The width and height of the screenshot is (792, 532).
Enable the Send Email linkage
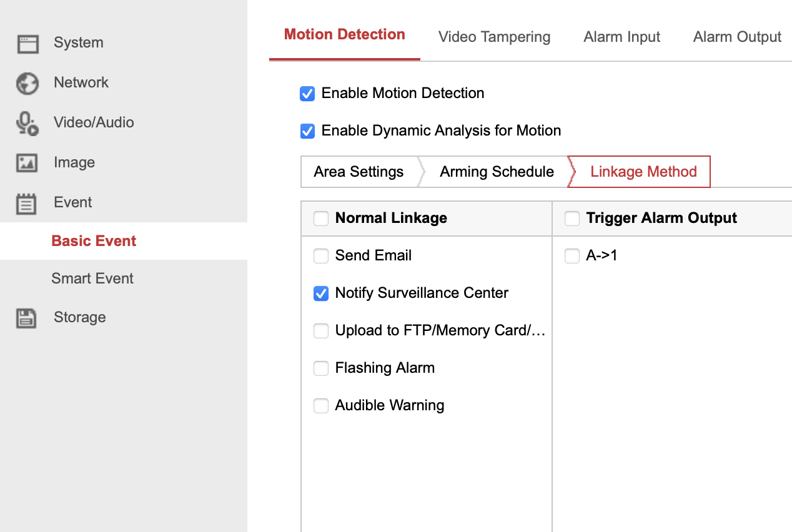(320, 255)
